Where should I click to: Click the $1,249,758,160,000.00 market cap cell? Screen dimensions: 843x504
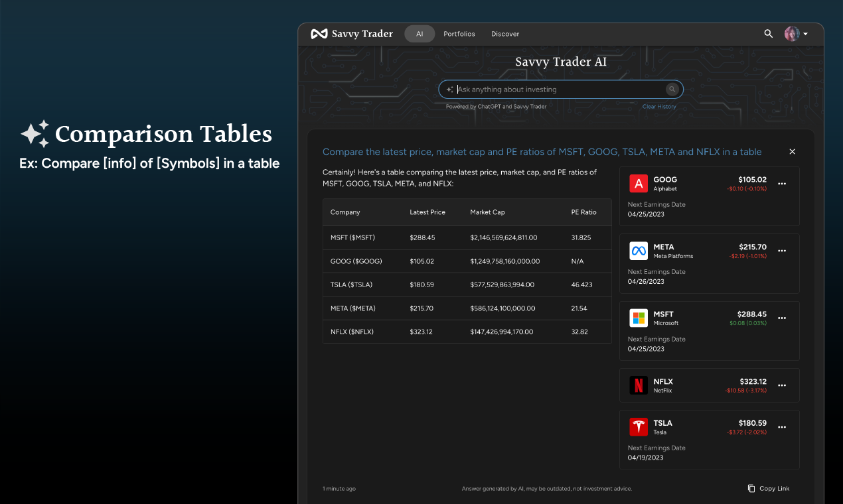click(505, 261)
